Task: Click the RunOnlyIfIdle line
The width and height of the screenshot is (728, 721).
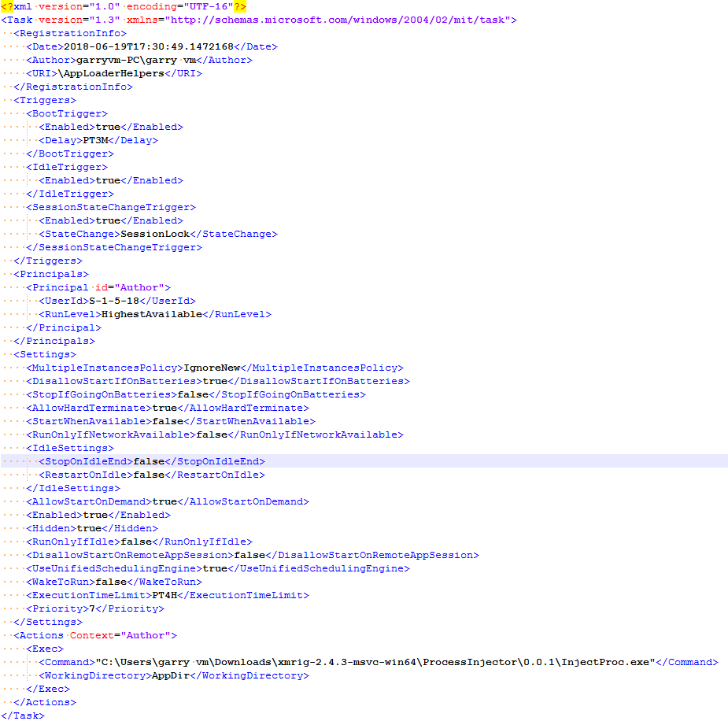Action: click(139, 542)
